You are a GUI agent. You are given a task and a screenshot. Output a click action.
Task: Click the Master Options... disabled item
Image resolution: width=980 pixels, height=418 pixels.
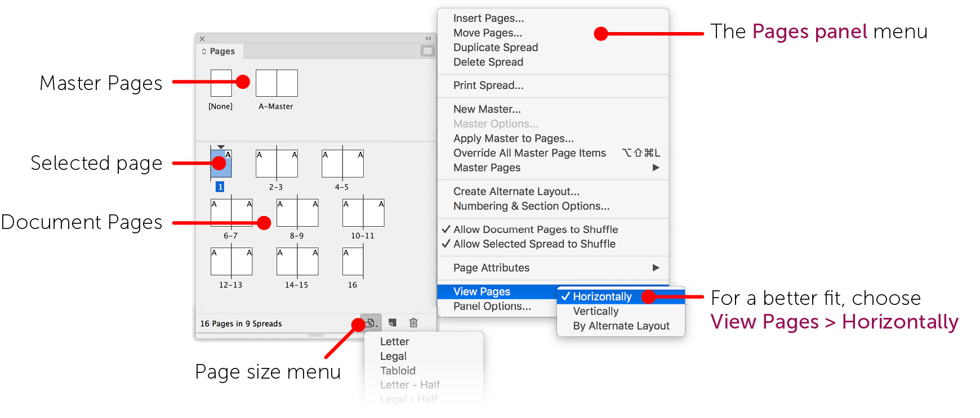pyautogui.click(x=553, y=124)
